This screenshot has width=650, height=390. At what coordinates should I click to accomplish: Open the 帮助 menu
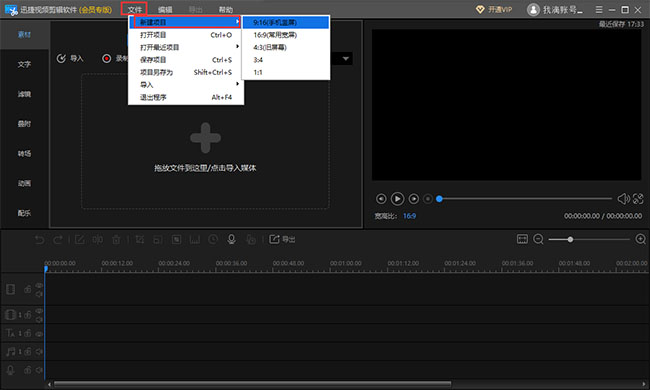[x=226, y=10]
